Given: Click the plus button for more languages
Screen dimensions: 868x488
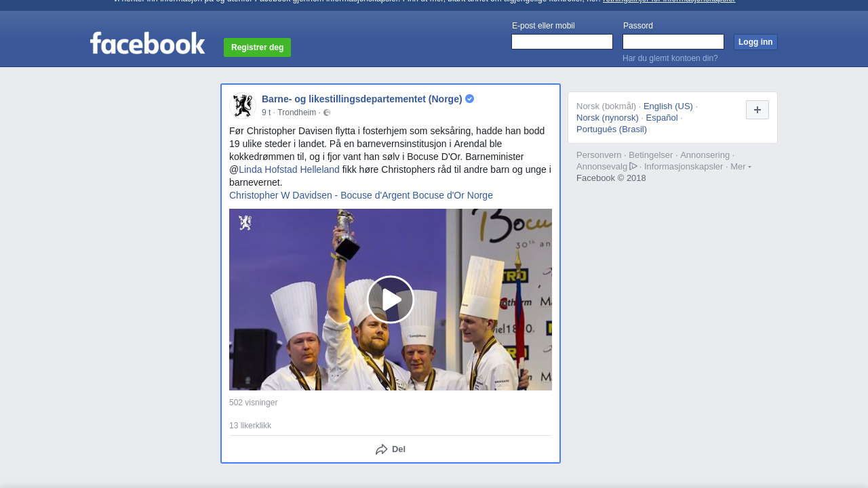Looking at the screenshot, I should [757, 110].
